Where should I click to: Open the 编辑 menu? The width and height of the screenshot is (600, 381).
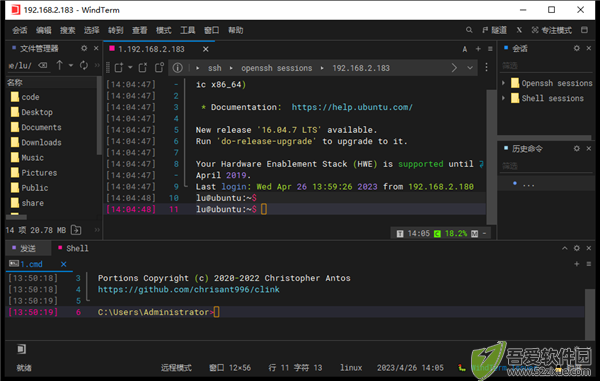click(x=44, y=30)
